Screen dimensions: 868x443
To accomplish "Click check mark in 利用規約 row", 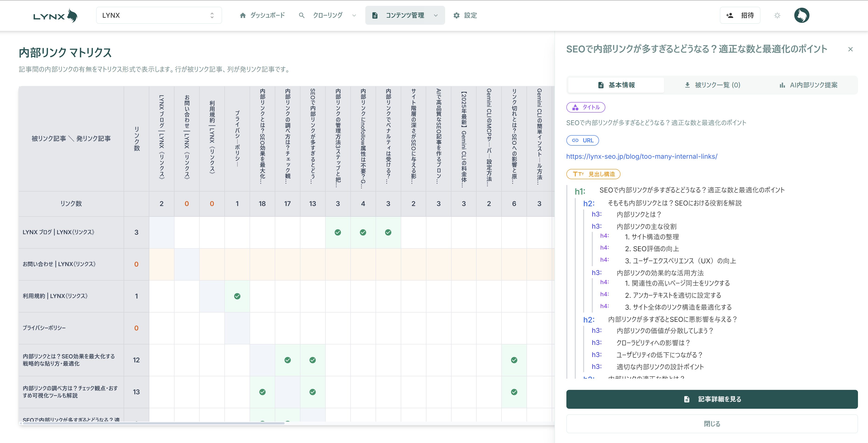I will (x=237, y=296).
